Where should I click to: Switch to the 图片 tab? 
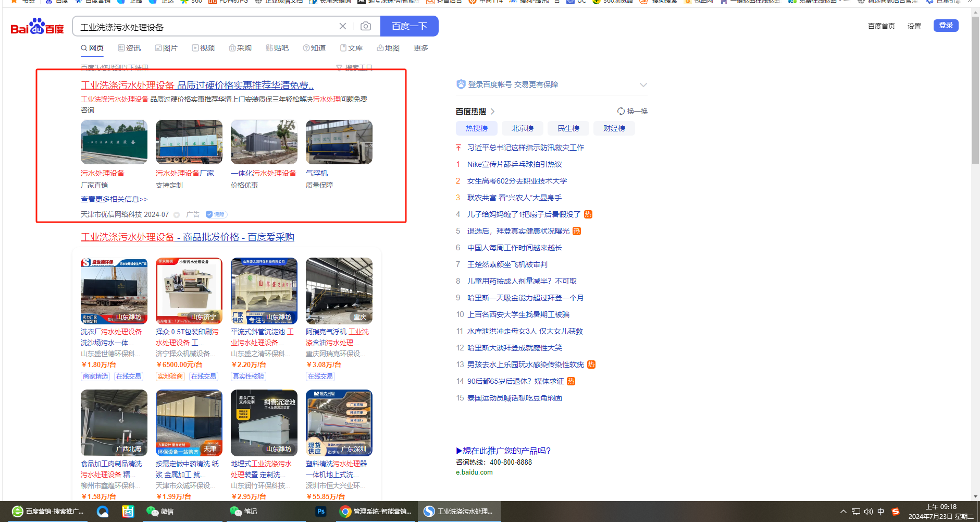[x=166, y=48]
